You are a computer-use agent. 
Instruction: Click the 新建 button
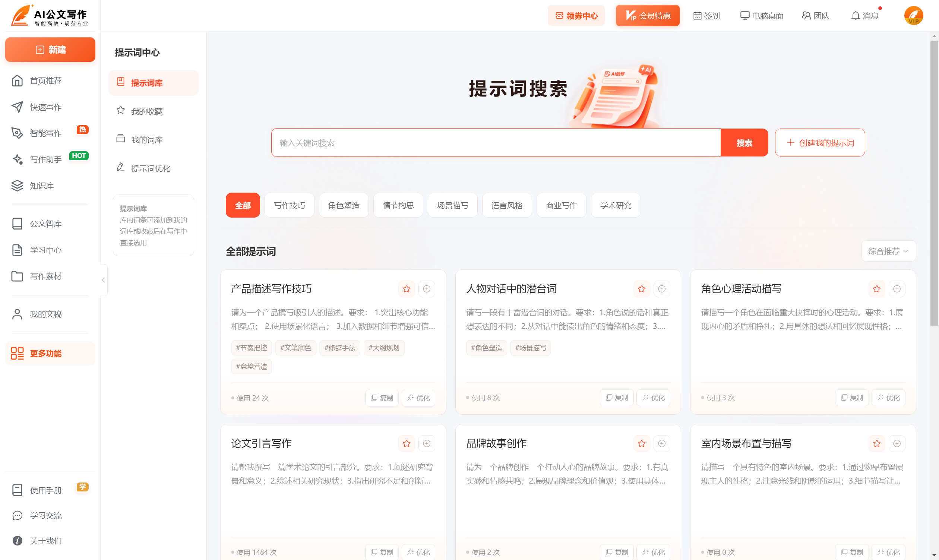pyautogui.click(x=50, y=50)
